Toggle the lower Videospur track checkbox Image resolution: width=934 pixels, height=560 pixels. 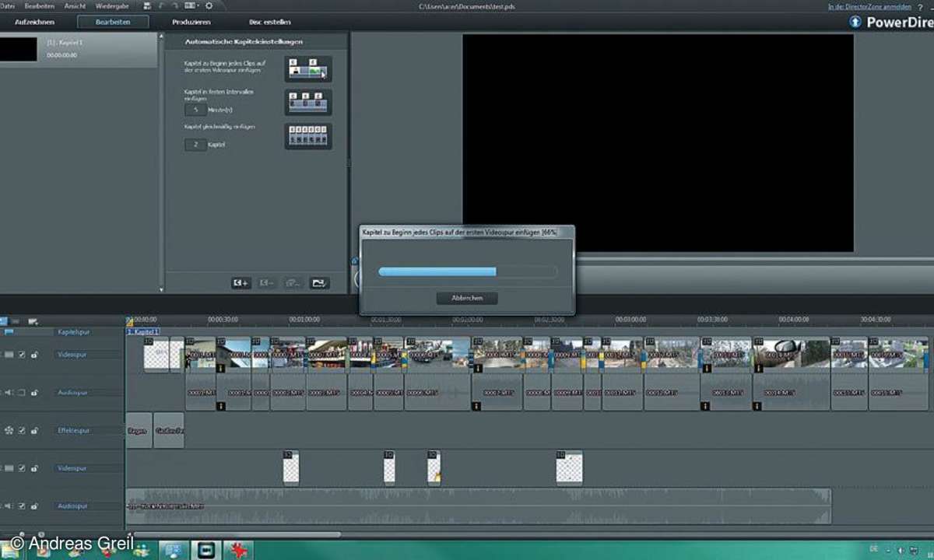(22, 468)
